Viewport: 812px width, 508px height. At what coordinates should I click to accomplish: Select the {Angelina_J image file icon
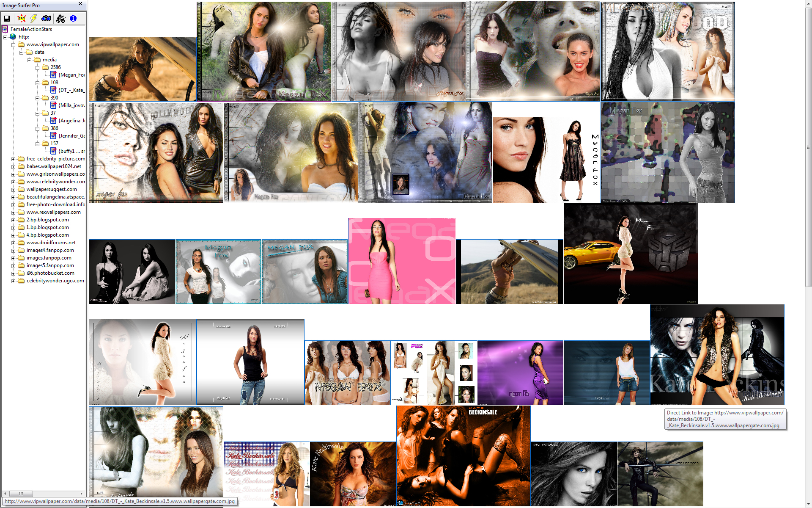coord(53,121)
